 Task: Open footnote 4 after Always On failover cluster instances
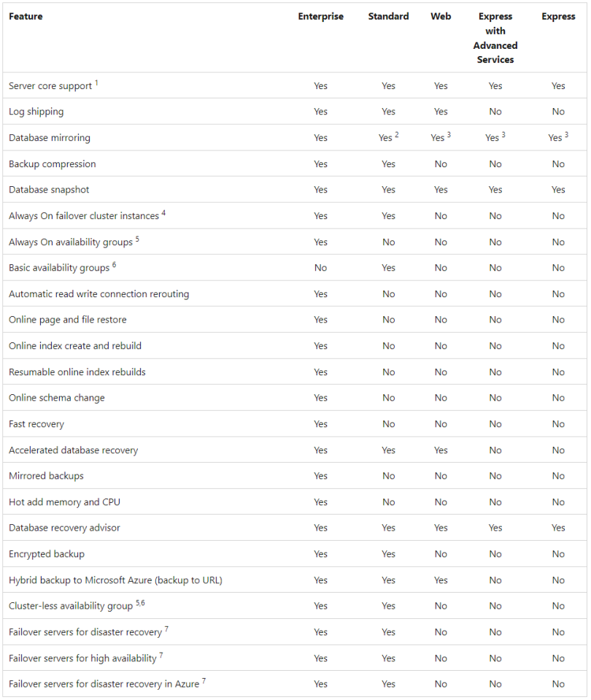click(x=163, y=213)
